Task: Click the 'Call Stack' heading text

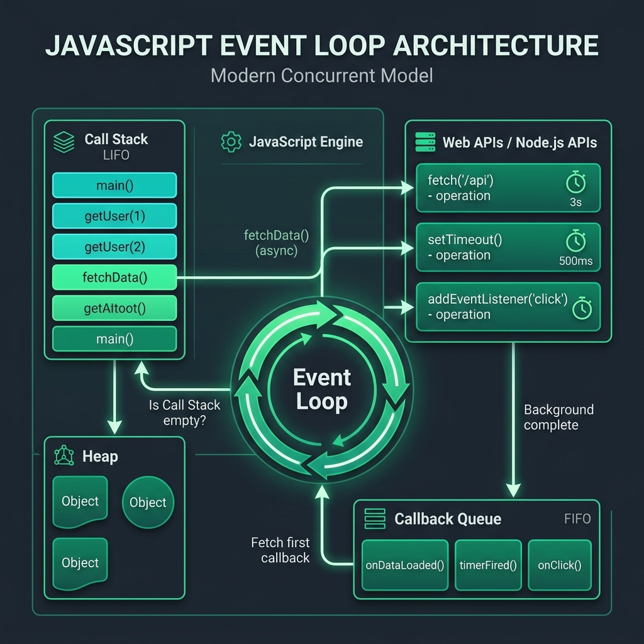Action: (116, 139)
